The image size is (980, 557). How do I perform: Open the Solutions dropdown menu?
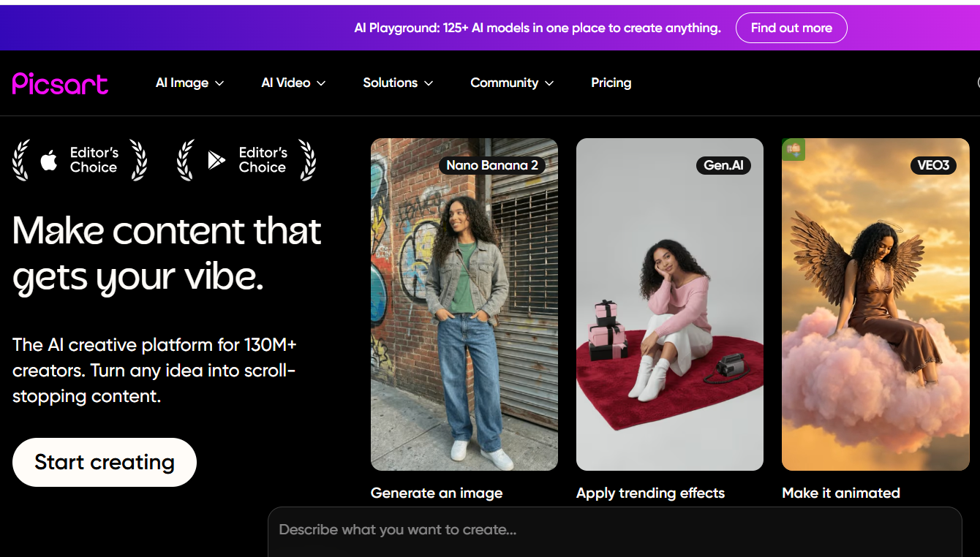pos(398,83)
